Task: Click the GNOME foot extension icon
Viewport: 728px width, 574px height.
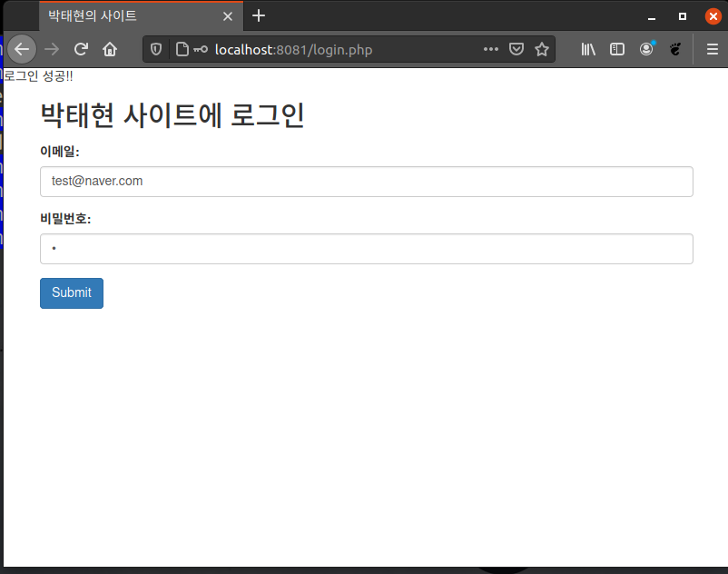Action: coord(675,49)
